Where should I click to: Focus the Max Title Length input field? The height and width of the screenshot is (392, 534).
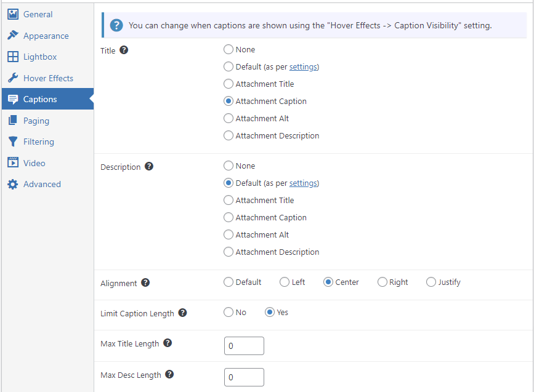[x=244, y=346]
